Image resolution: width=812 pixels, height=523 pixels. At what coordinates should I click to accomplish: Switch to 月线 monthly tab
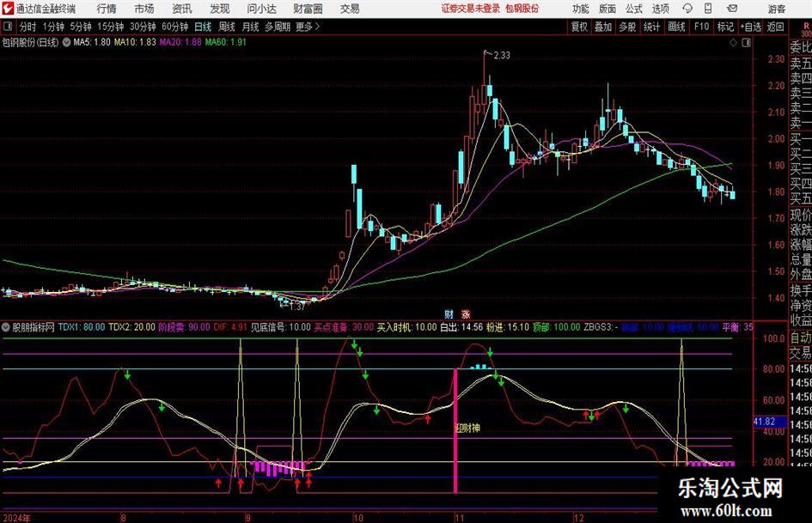click(250, 27)
